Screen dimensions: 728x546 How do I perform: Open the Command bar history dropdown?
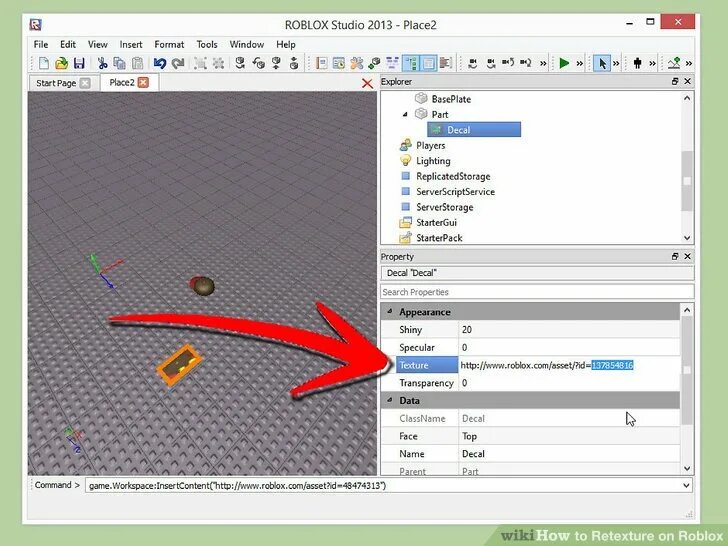(x=686, y=485)
